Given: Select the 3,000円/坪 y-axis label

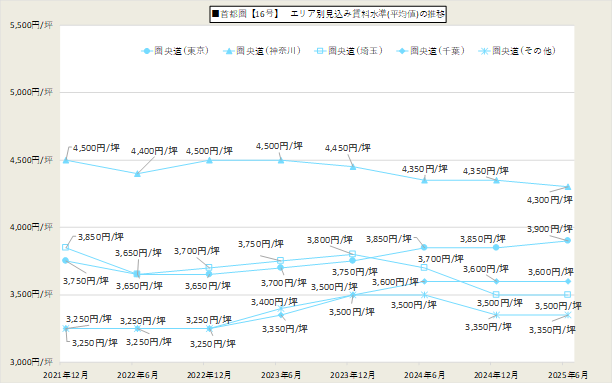Looking at the screenshot, I should tap(31, 362).
